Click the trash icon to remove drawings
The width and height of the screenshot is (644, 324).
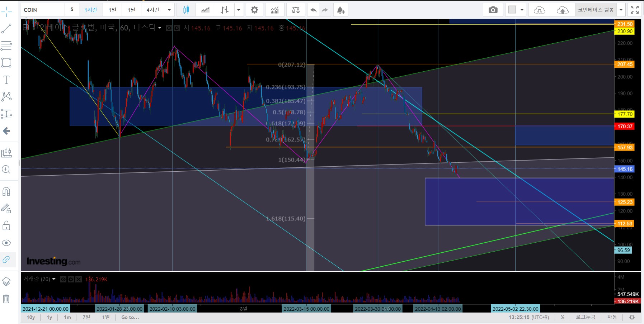[x=6, y=299]
